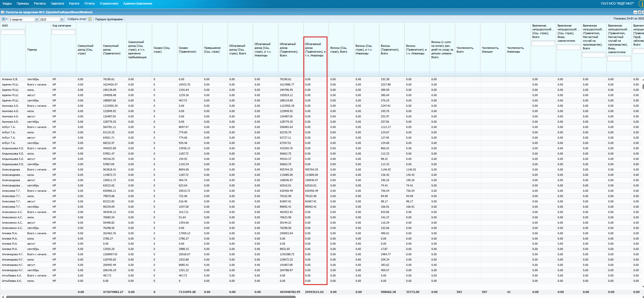The width and height of the screenshot is (644, 298).
Task: Click scroll left arrow on horizontal scrollbar
Action: (x=3, y=297)
